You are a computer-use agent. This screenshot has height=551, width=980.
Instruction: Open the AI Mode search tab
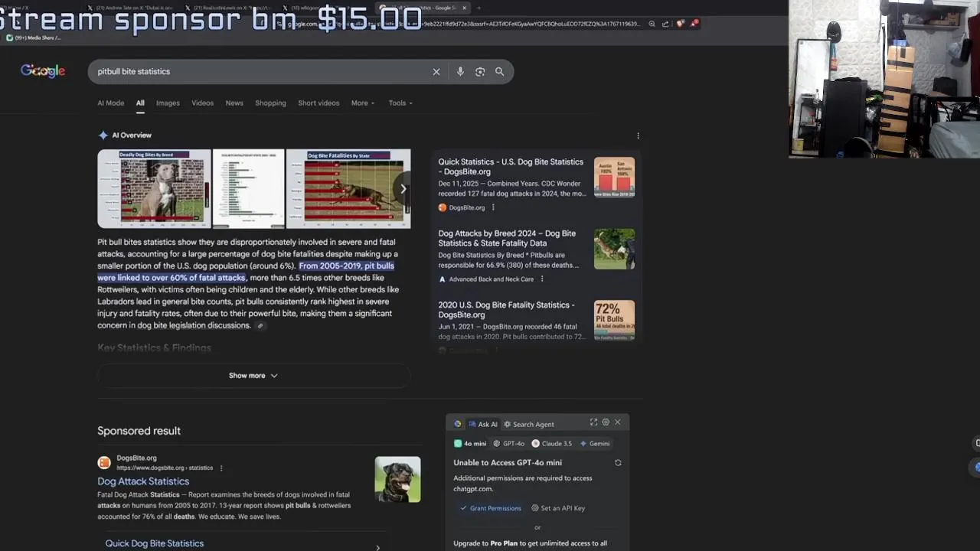click(x=110, y=103)
